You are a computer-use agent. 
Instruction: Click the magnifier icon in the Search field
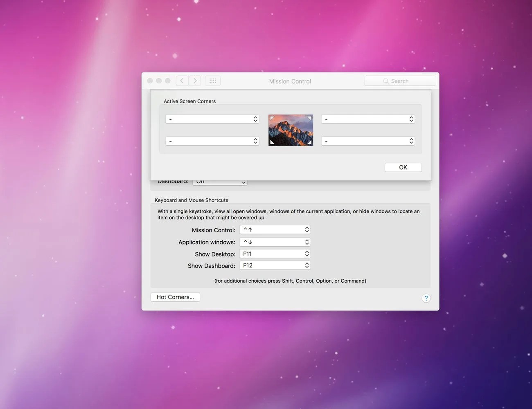385,81
